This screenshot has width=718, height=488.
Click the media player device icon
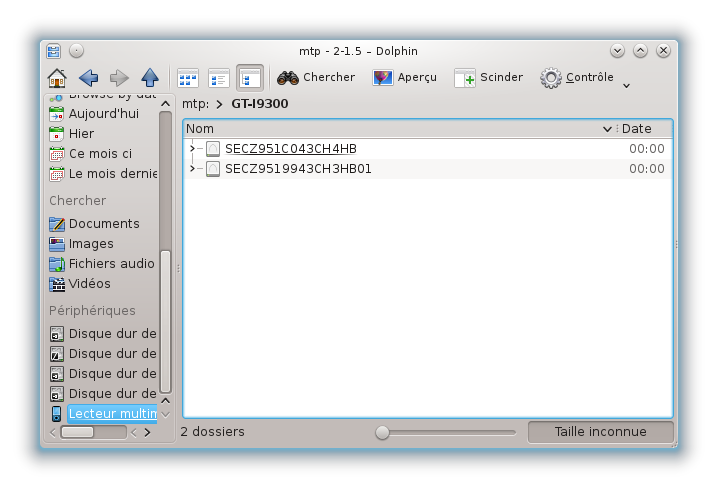56,414
